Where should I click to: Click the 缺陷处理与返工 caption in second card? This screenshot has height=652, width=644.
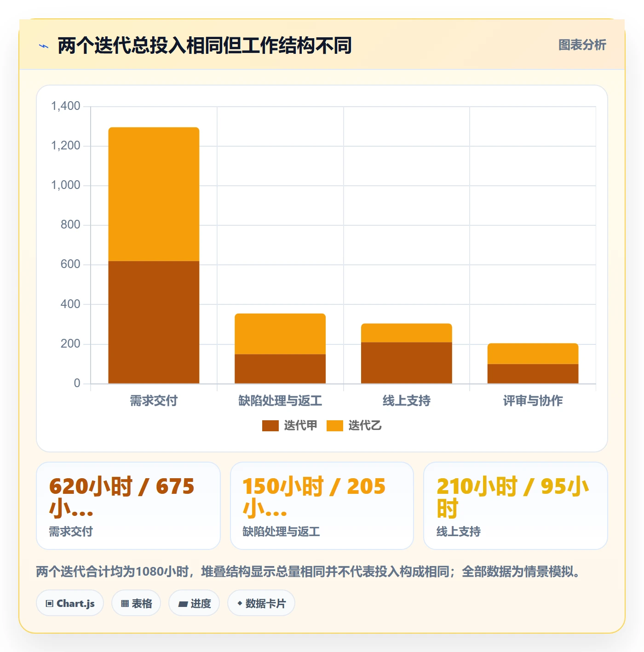point(282,532)
